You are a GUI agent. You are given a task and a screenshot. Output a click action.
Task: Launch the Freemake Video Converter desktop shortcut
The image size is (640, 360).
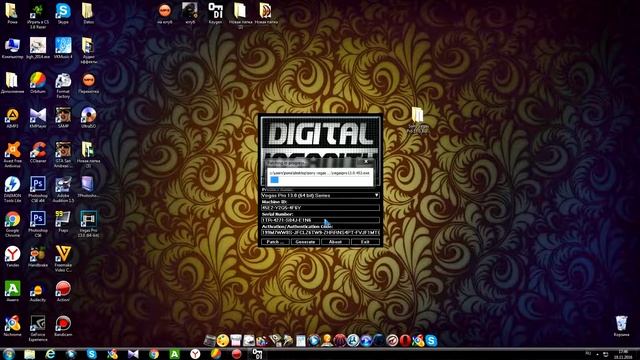click(63, 259)
